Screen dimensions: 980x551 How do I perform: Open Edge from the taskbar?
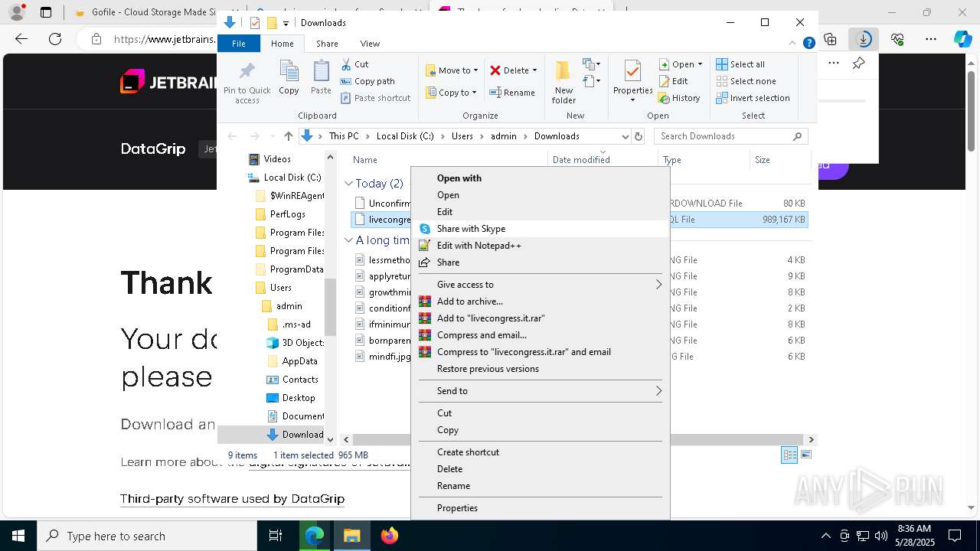point(315,536)
